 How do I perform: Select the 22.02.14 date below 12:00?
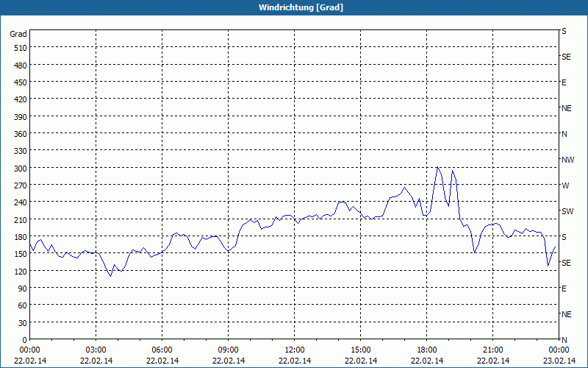pyautogui.click(x=295, y=361)
